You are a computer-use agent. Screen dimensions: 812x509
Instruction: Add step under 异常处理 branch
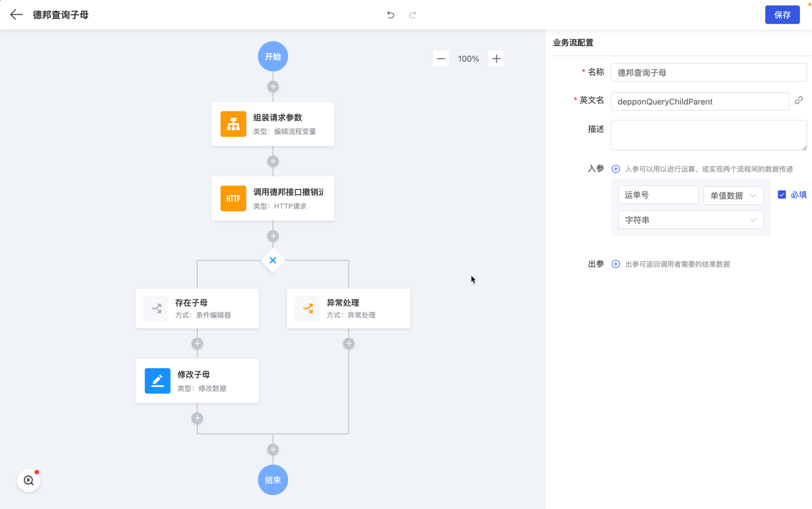(349, 344)
